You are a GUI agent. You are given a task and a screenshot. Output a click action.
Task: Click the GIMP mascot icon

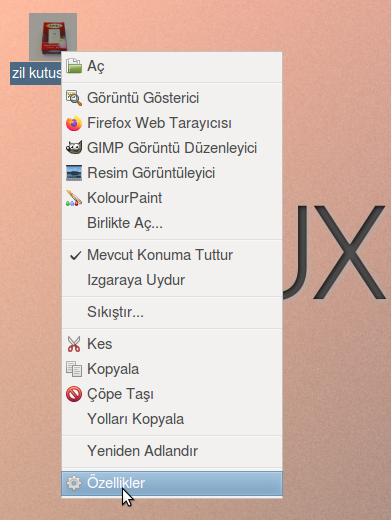pos(74,148)
